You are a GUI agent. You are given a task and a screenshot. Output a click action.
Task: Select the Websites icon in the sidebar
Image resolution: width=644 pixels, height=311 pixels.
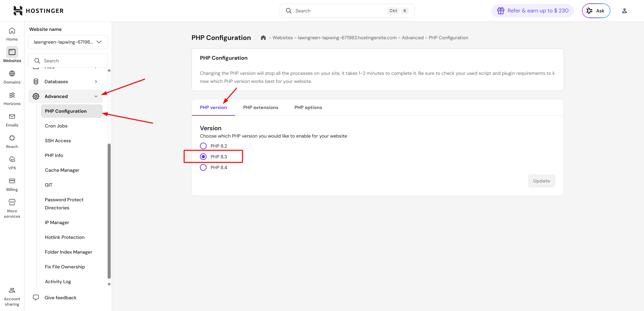[x=12, y=55]
